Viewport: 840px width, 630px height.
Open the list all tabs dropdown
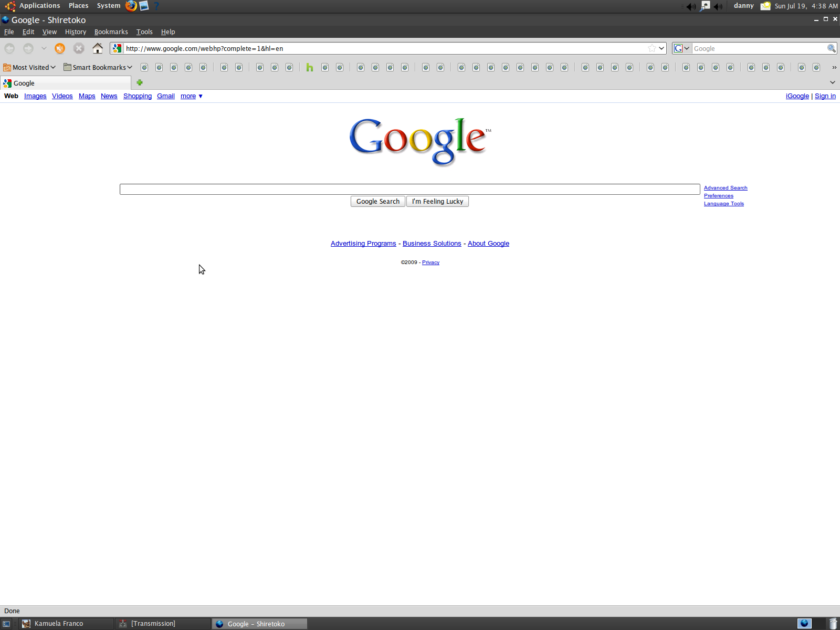click(833, 82)
